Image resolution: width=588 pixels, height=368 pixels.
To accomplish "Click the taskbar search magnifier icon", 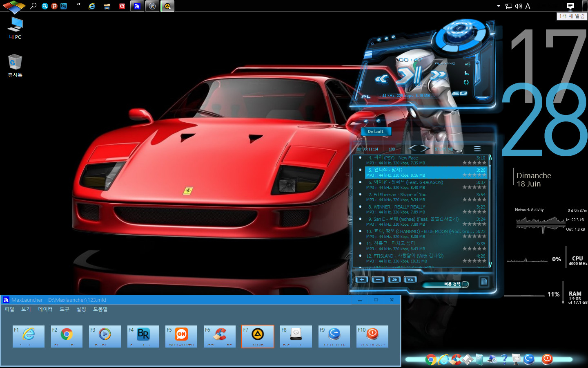I will click(x=33, y=6).
